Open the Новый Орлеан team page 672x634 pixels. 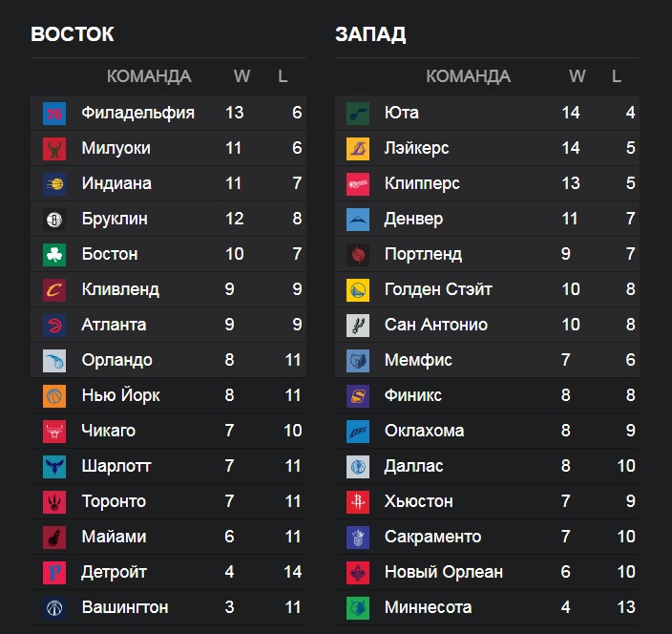point(443,572)
